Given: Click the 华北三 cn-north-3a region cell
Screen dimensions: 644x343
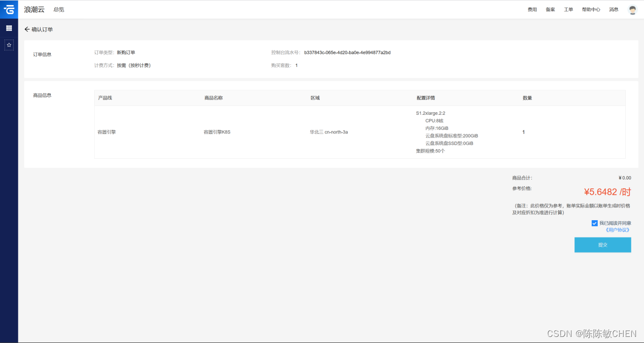Looking at the screenshot, I should coord(329,132).
